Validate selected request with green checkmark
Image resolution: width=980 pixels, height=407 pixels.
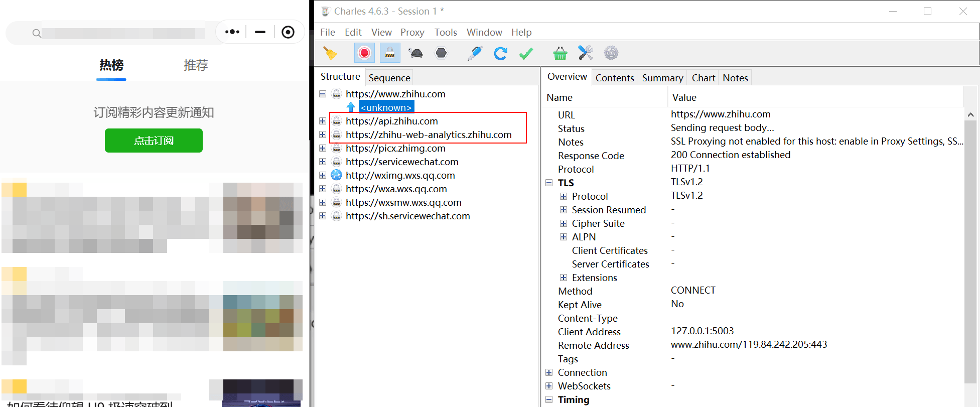click(526, 53)
